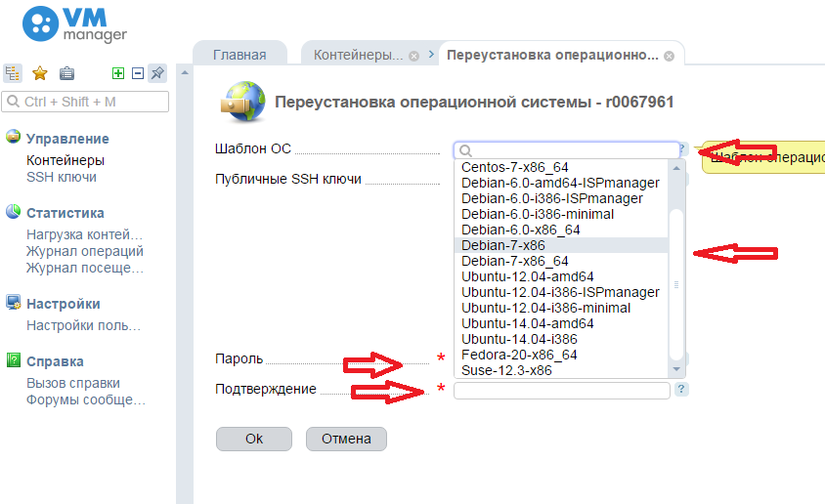The height and width of the screenshot is (504, 825).
Task: Open favorites star icon
Action: click(x=39, y=73)
